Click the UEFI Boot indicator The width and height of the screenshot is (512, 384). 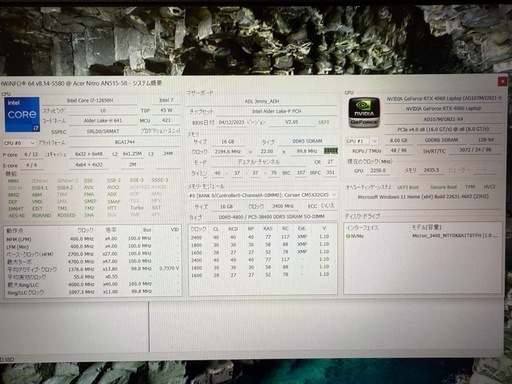408,187
